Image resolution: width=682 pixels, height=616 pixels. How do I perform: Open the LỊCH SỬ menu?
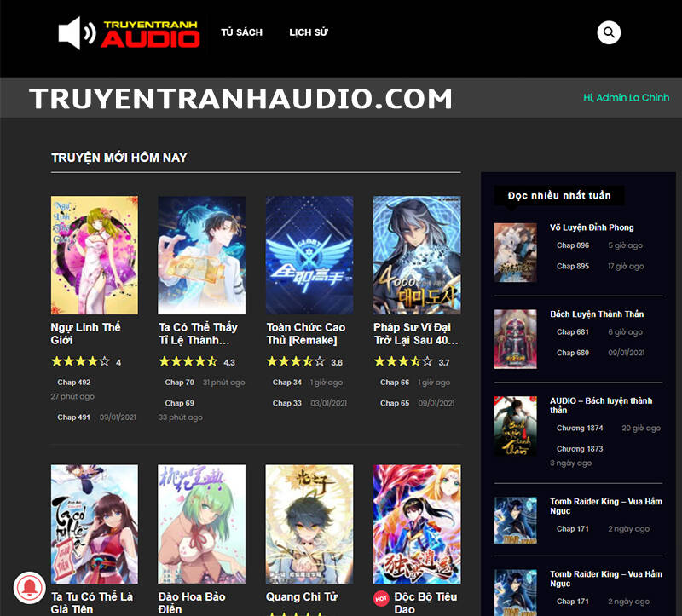(x=308, y=32)
